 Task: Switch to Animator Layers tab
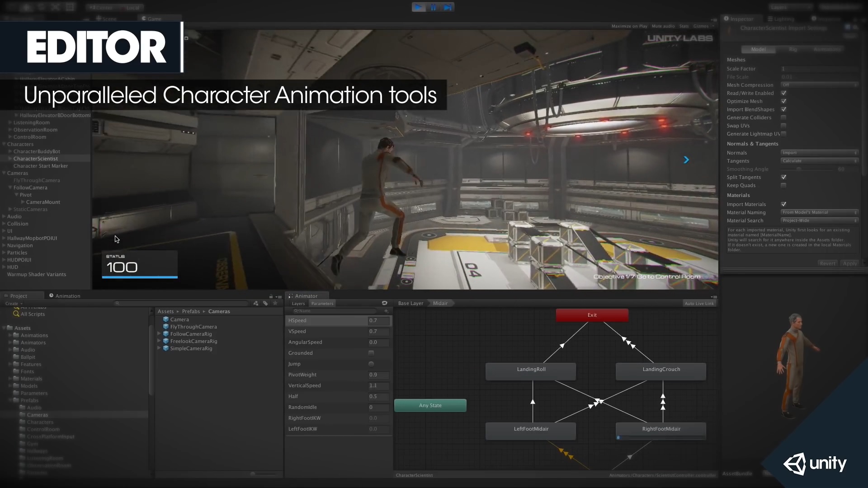pos(298,304)
